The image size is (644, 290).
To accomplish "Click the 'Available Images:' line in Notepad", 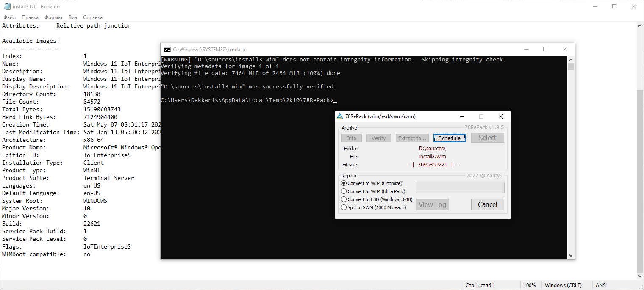I will [x=31, y=41].
